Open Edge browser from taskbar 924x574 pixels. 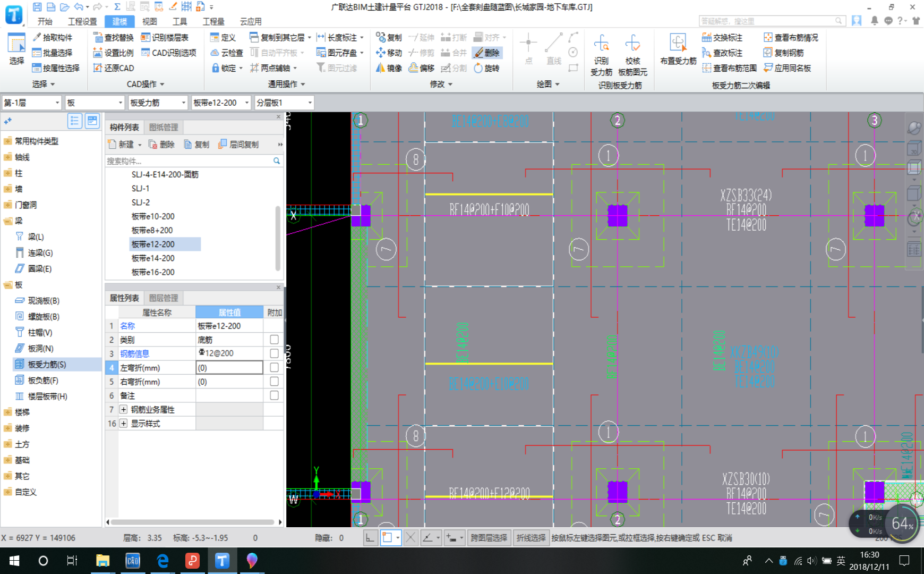click(162, 561)
